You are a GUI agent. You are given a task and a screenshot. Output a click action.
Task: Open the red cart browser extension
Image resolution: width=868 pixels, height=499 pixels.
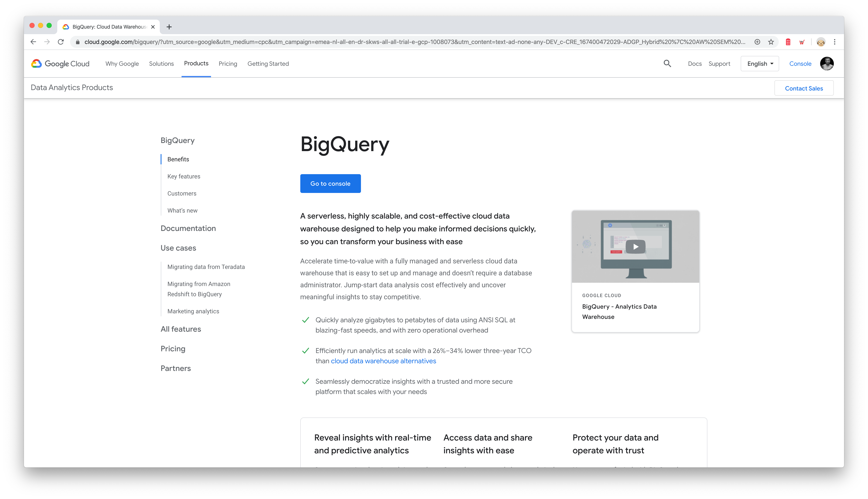point(802,42)
